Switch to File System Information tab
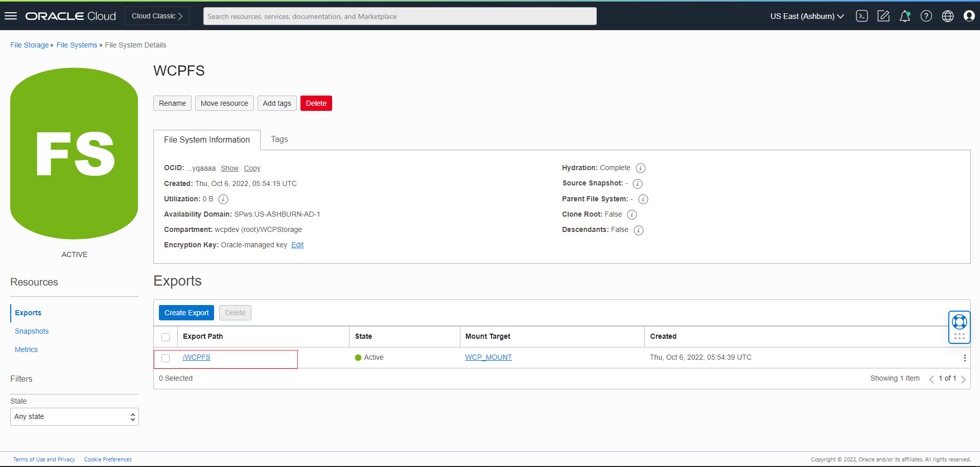The image size is (980, 467). (207, 139)
